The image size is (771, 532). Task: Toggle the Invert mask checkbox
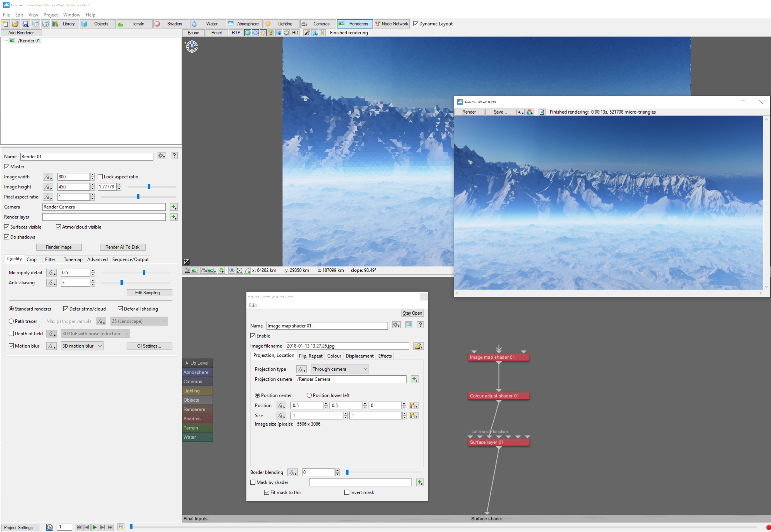click(x=347, y=492)
